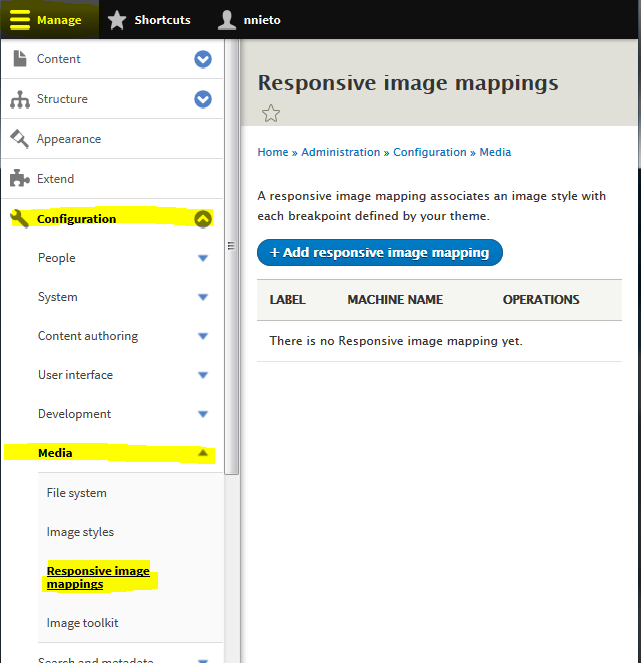Click Add responsive image mapping button
The image size is (641, 663).
click(380, 253)
